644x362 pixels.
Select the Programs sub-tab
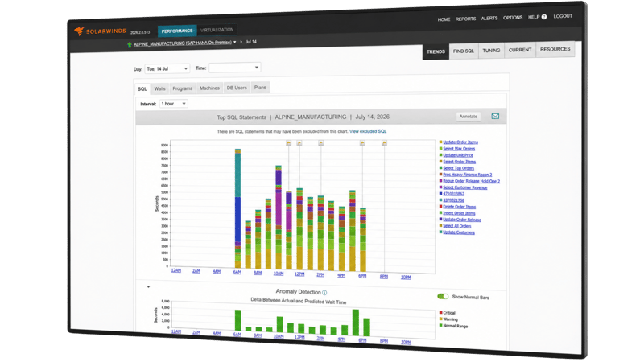pos(183,88)
